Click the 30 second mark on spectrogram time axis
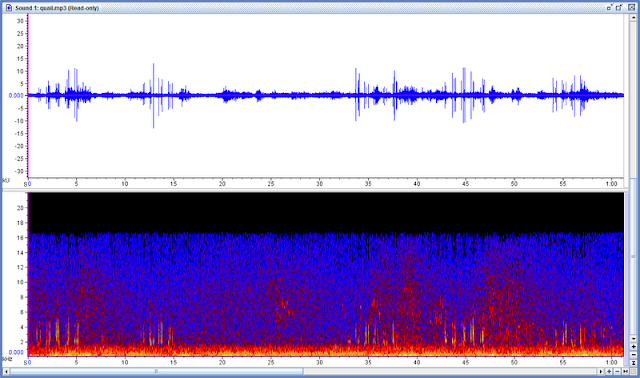The height and width of the screenshot is (378, 640). click(319, 362)
